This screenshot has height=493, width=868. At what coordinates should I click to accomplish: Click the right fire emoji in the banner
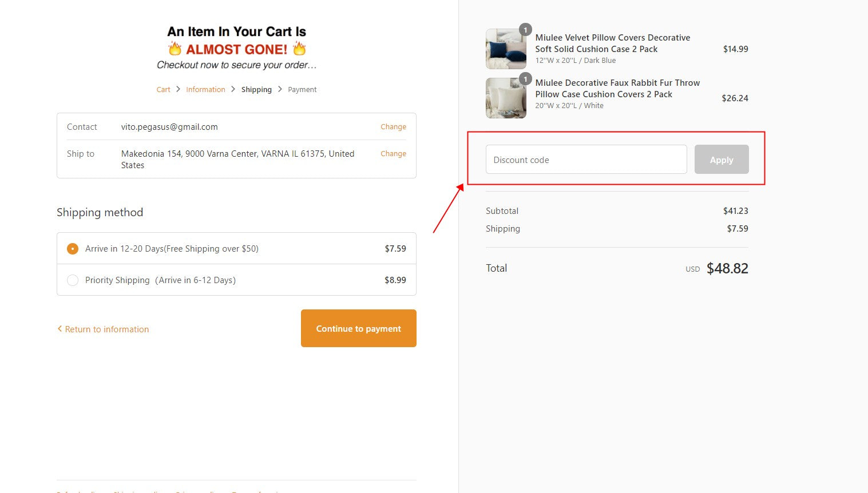299,49
